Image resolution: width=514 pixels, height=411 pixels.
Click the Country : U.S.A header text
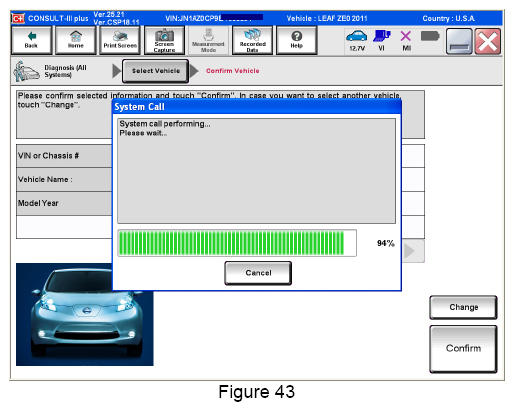tap(448, 18)
